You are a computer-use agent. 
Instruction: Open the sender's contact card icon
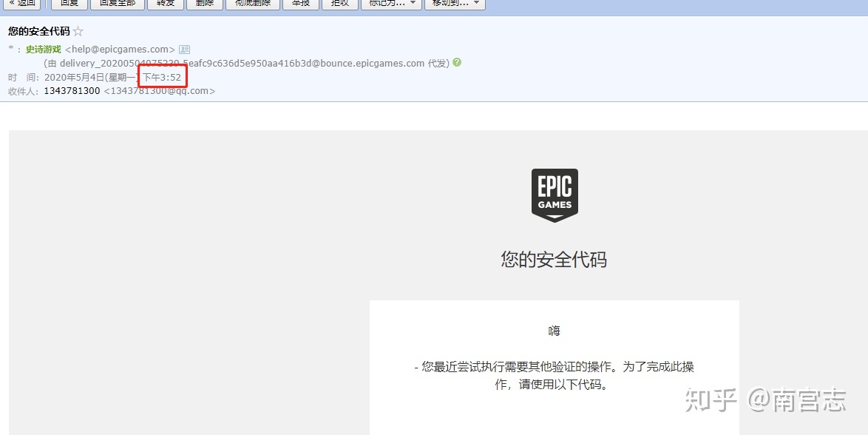tap(184, 50)
